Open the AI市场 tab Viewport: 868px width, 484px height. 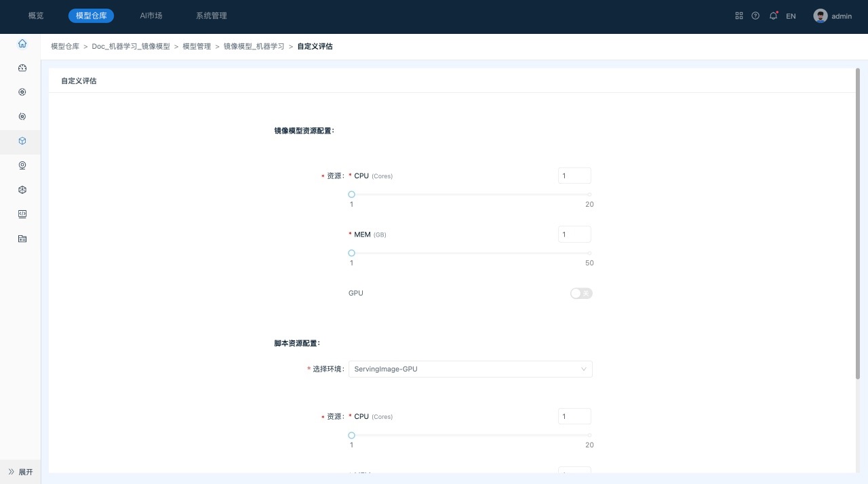(151, 16)
